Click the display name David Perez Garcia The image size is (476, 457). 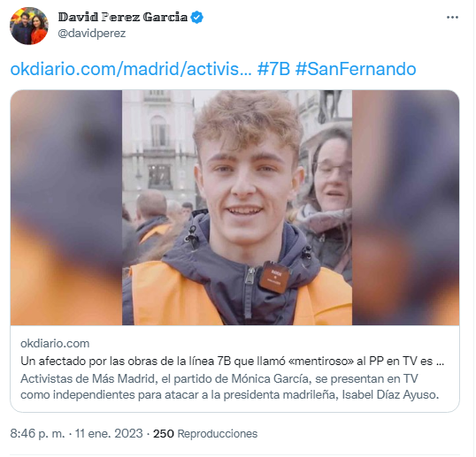123,18
